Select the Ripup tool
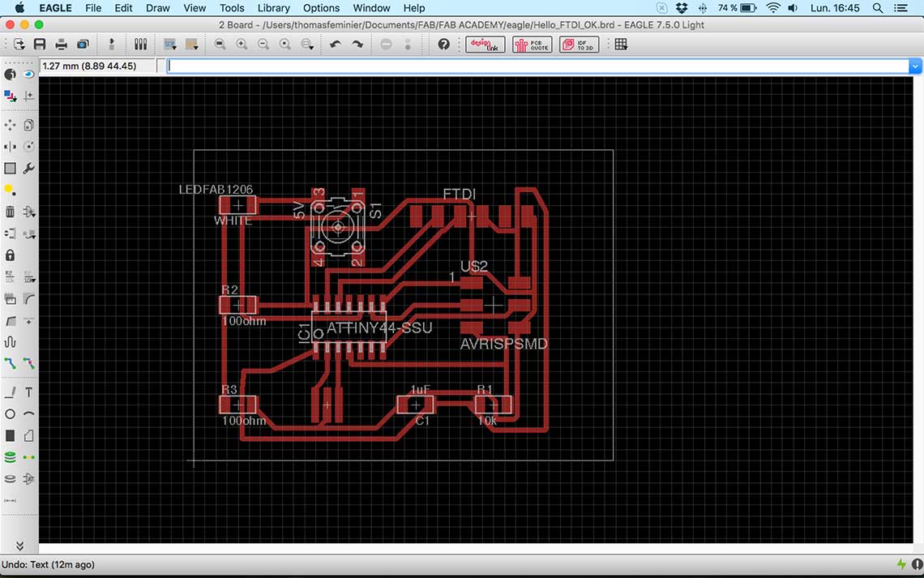 coord(28,363)
